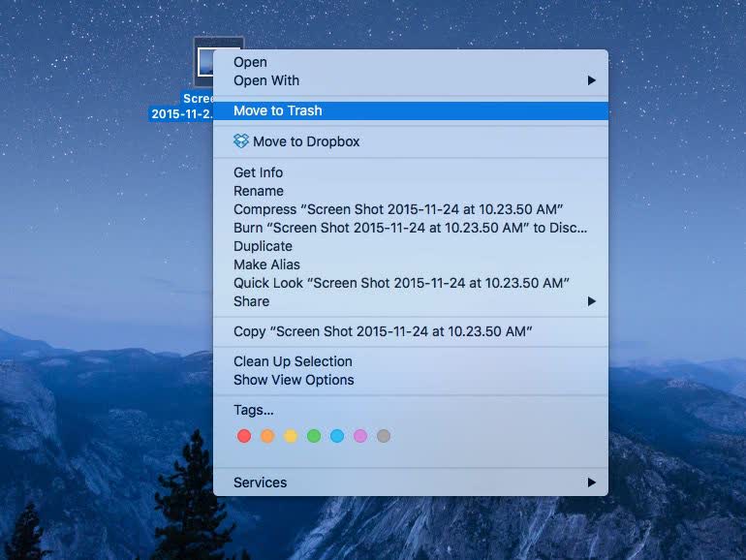The width and height of the screenshot is (746, 560).
Task: Apply the red tag color
Action: (x=244, y=435)
